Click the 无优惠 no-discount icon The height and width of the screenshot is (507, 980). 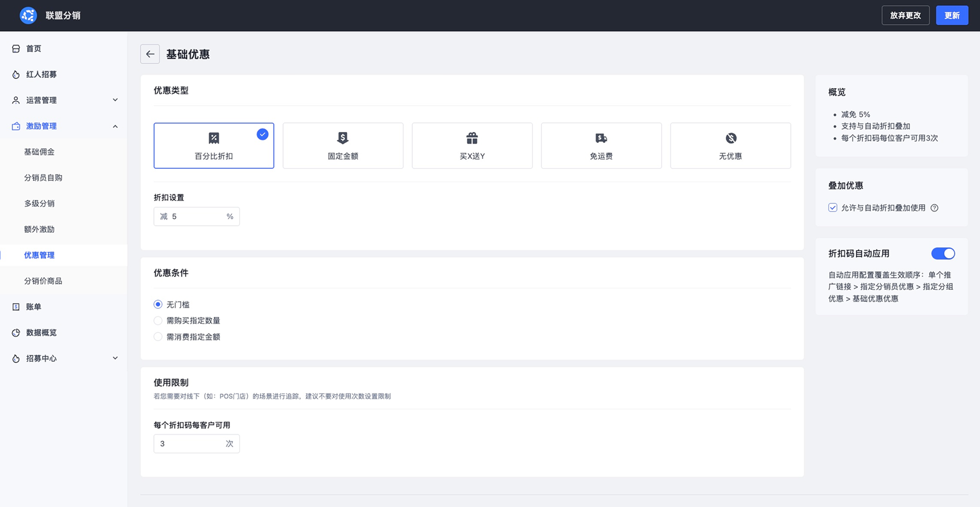point(731,138)
